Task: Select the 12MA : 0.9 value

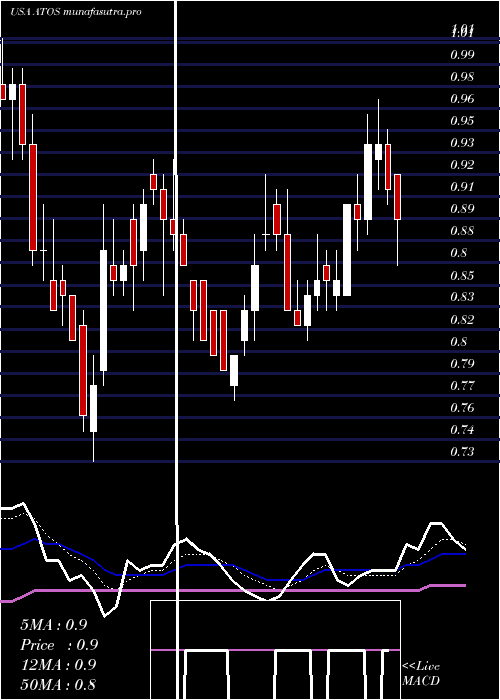Action: pyautogui.click(x=58, y=665)
